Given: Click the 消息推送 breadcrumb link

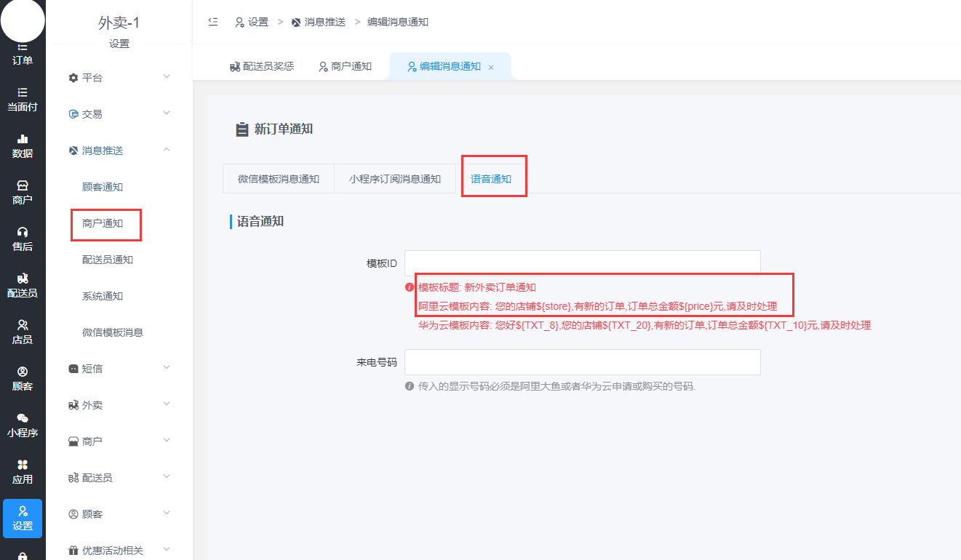Looking at the screenshot, I should click(x=318, y=22).
